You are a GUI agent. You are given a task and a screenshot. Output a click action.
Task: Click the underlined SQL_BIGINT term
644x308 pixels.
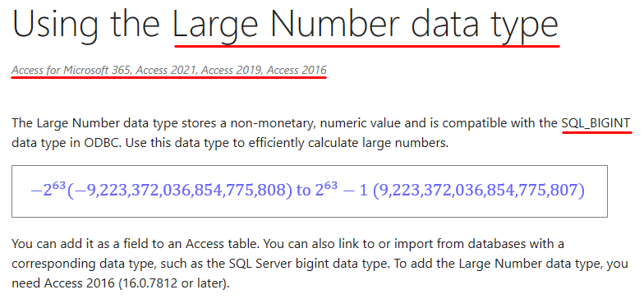(596, 123)
